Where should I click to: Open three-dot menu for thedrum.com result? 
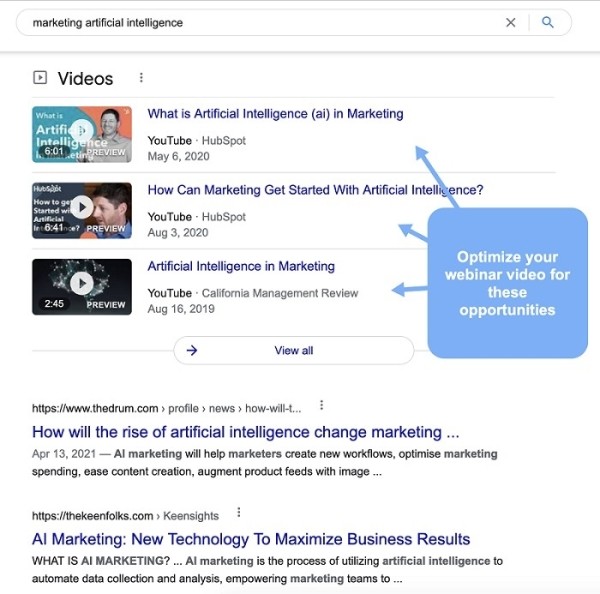(321, 405)
